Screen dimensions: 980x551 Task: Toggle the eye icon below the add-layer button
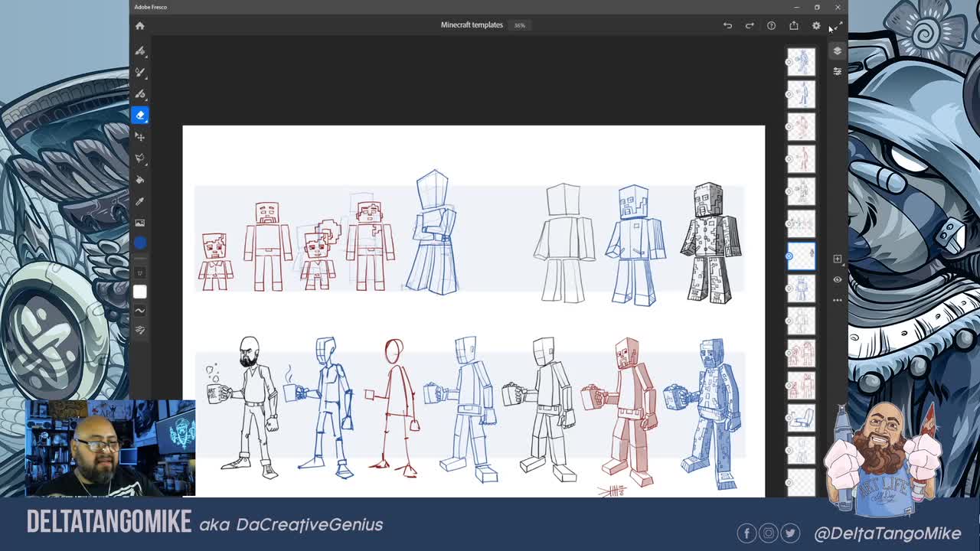tap(837, 279)
